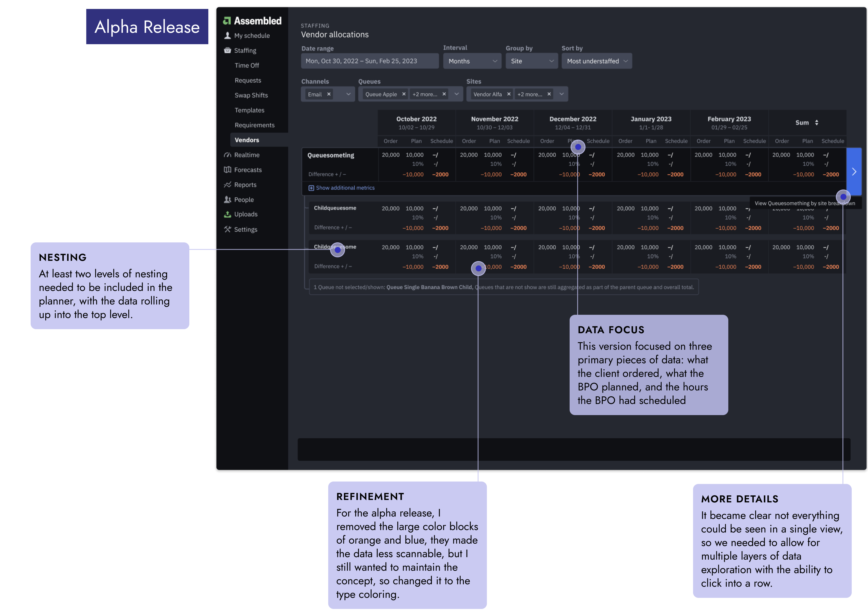
Task: Remove the Email channel filter chip
Action: pyautogui.click(x=328, y=94)
